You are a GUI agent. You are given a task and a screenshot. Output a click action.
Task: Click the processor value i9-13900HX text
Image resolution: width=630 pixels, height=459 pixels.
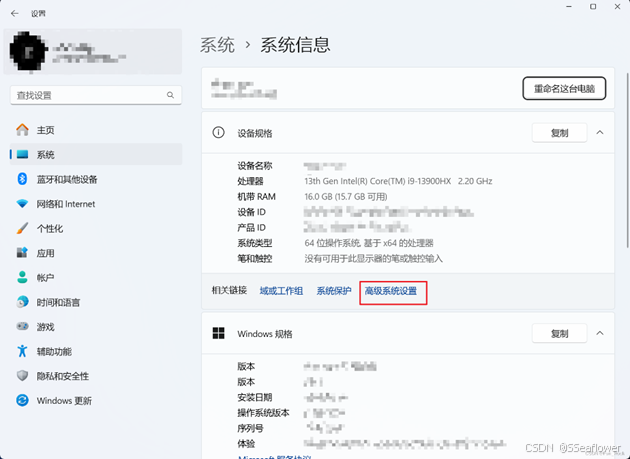(398, 181)
